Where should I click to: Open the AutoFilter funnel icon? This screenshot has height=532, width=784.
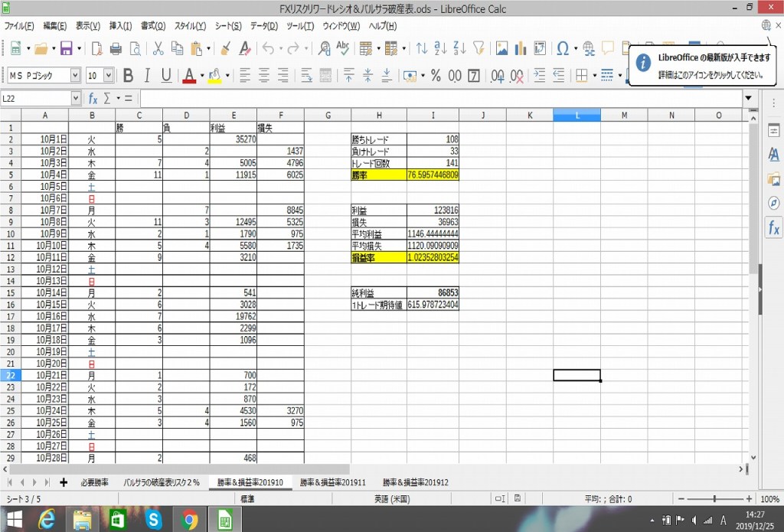[479, 49]
